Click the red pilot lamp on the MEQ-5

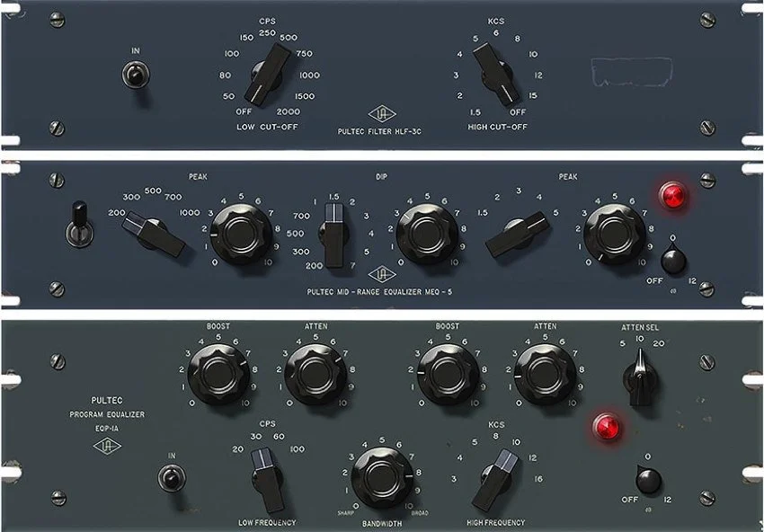[673, 195]
